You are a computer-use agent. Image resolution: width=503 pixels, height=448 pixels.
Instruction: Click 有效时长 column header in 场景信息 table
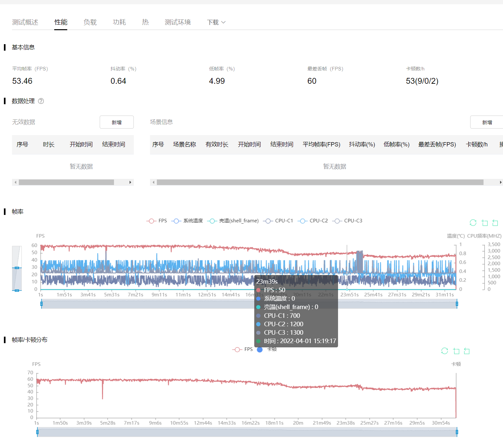217,144
